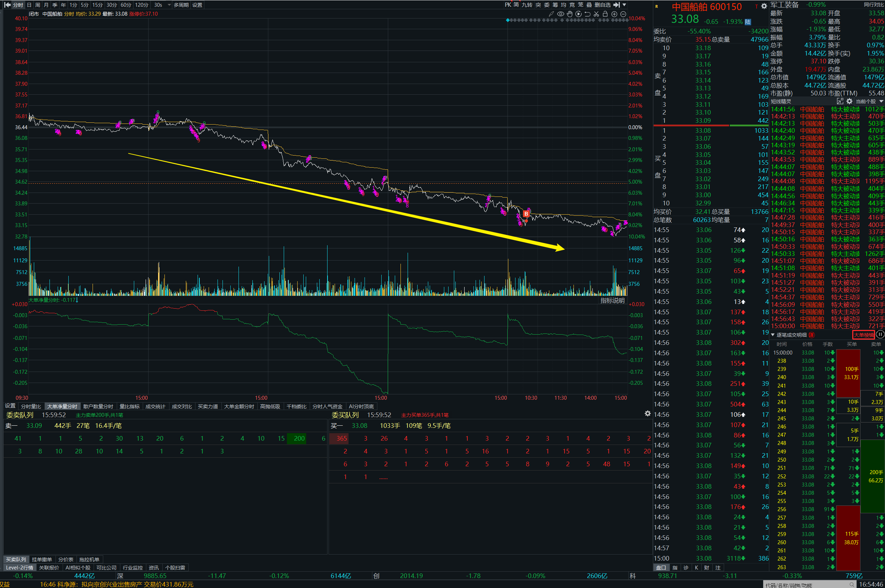Image resolution: width=885 pixels, height=588 pixels.
Task: Select the hand pan tool
Action: coord(570,14)
